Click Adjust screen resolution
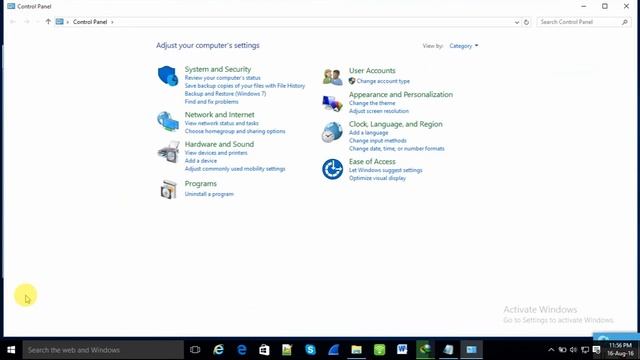 (379, 111)
